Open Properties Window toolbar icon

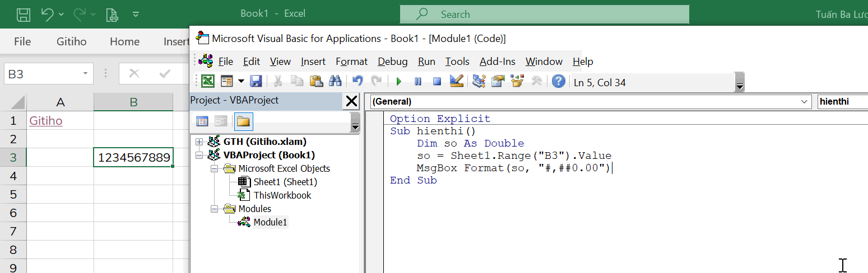498,82
